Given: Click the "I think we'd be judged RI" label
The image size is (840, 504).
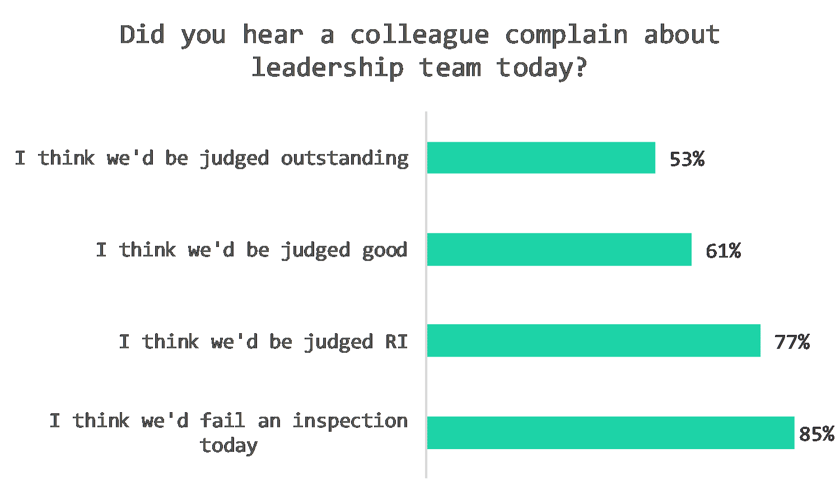Looking at the screenshot, I should [x=263, y=342].
